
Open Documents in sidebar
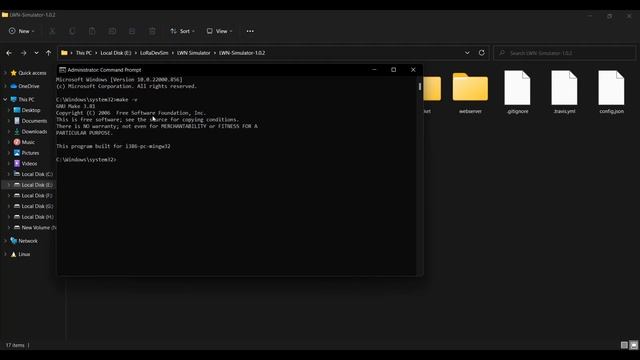(x=34, y=121)
